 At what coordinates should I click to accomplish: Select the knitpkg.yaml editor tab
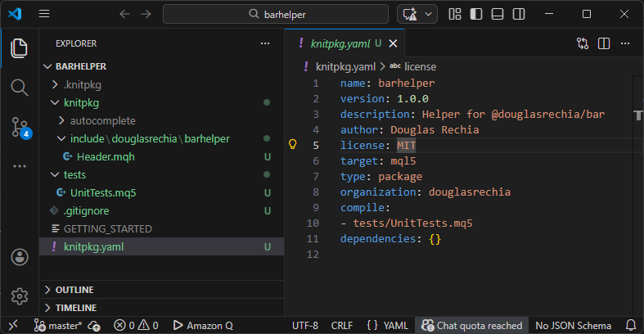340,43
